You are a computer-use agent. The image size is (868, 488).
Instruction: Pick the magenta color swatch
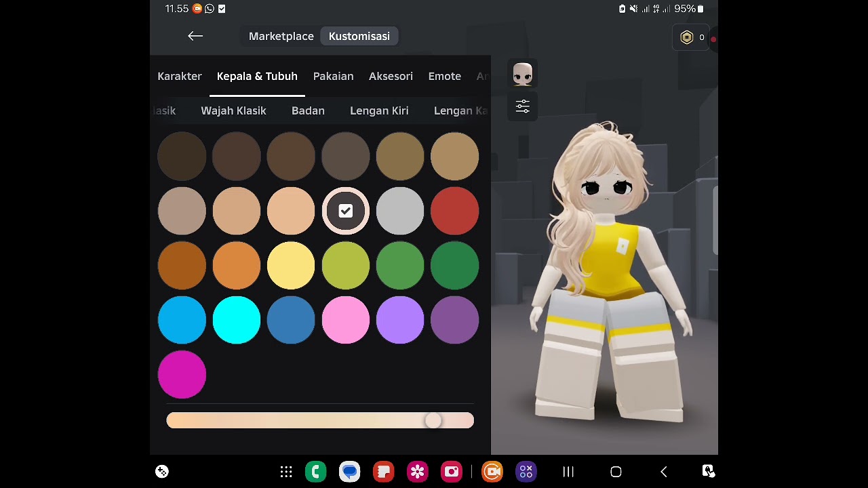[x=182, y=374]
